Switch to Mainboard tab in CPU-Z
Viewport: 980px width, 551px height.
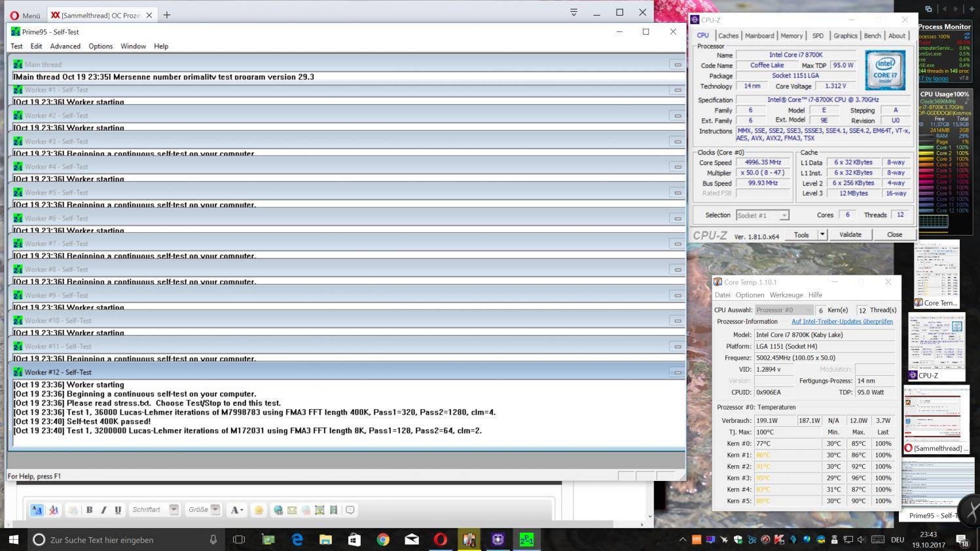[759, 36]
